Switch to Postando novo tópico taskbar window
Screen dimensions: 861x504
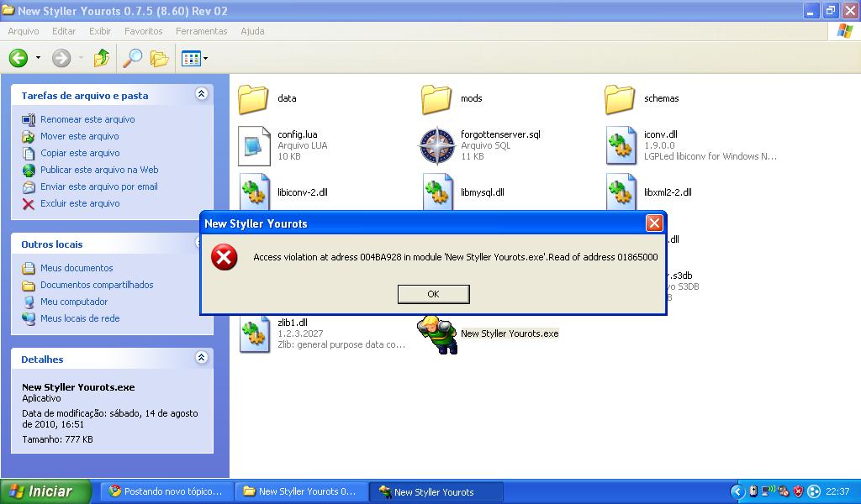[168, 491]
